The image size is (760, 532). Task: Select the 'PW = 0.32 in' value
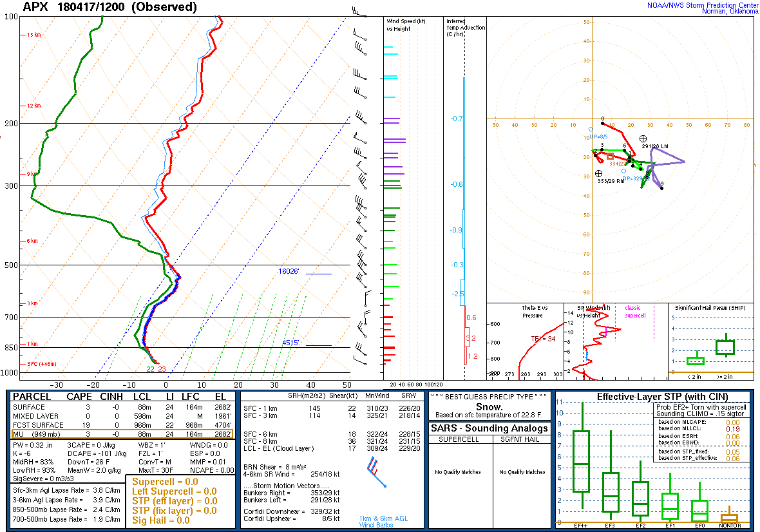[x=33, y=445]
